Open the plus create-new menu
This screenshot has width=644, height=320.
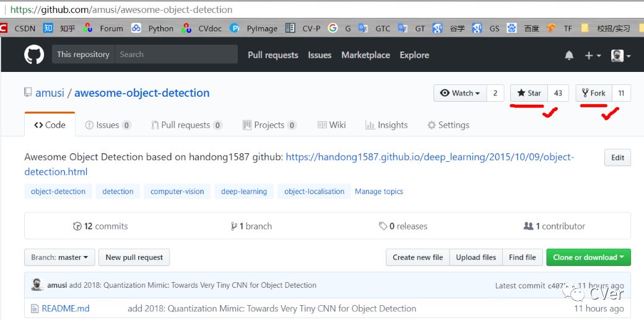point(593,56)
